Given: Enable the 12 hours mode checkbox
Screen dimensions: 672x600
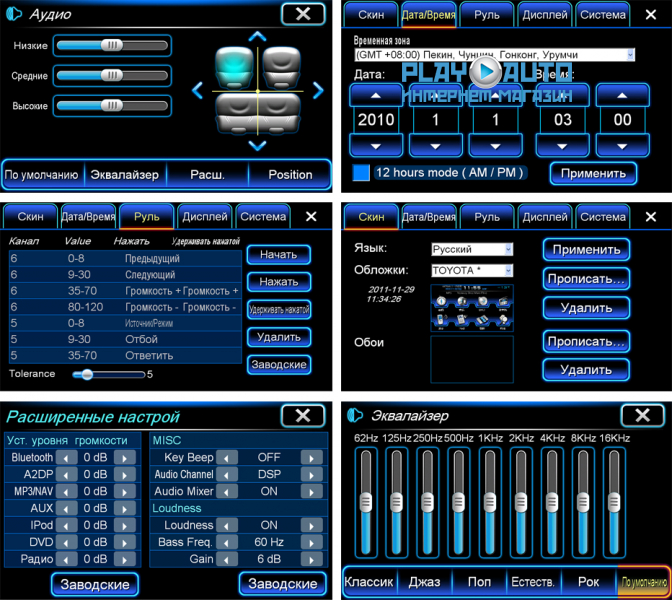Looking at the screenshot, I should pos(361,172).
